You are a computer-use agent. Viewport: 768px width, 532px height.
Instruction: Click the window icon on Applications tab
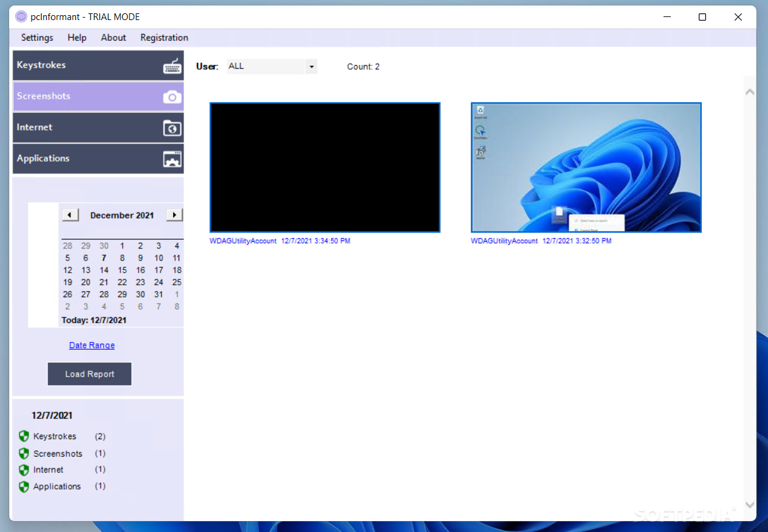(173, 159)
